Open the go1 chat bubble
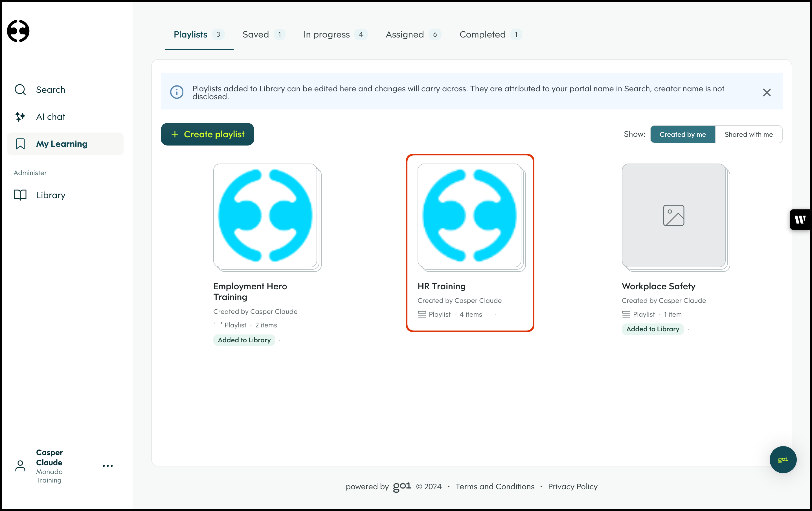Viewport: 812px width, 511px height. click(x=783, y=459)
